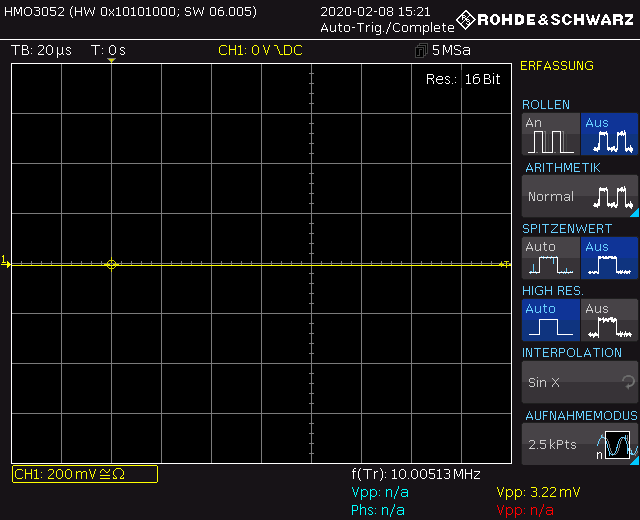640x520 pixels.
Task: Click the CH1 ground level marker
Action: 5,262
